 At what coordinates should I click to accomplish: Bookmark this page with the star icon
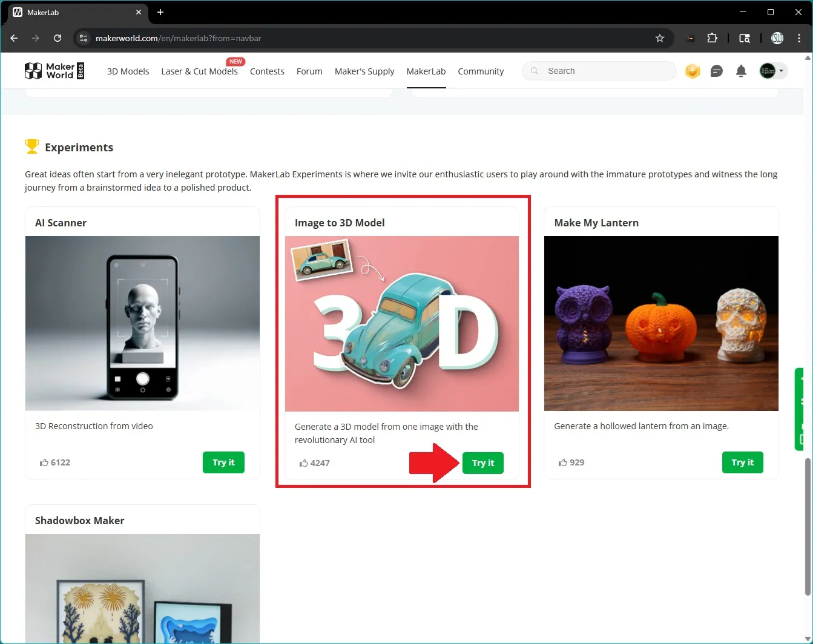(x=659, y=38)
